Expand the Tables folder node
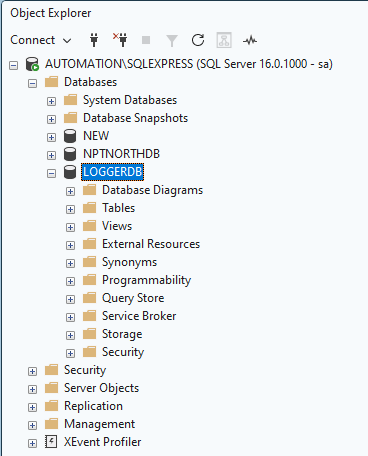 [x=70, y=209]
